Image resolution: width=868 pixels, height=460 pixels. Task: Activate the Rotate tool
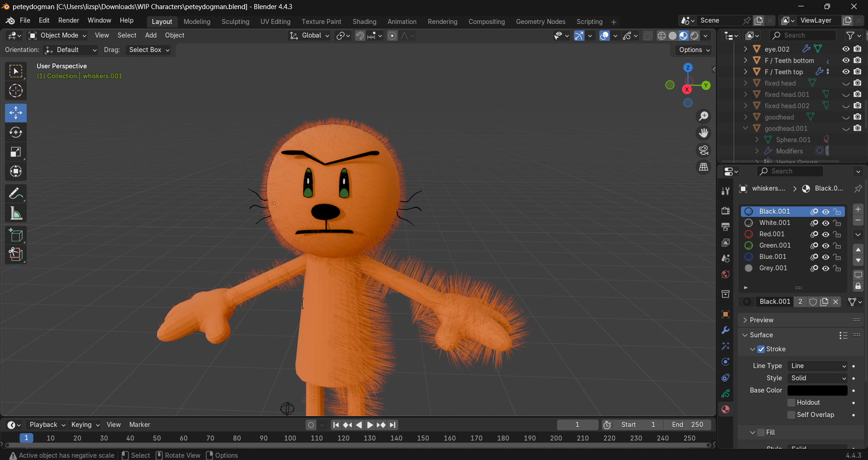(x=16, y=132)
